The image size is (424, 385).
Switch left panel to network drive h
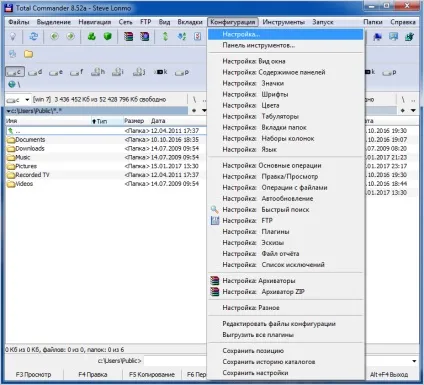point(98,72)
